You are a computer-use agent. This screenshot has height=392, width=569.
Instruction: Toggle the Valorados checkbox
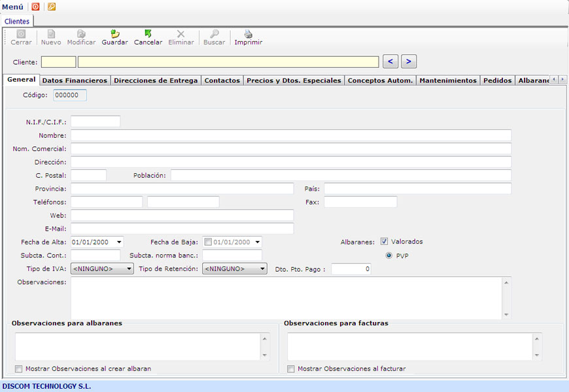coord(385,241)
